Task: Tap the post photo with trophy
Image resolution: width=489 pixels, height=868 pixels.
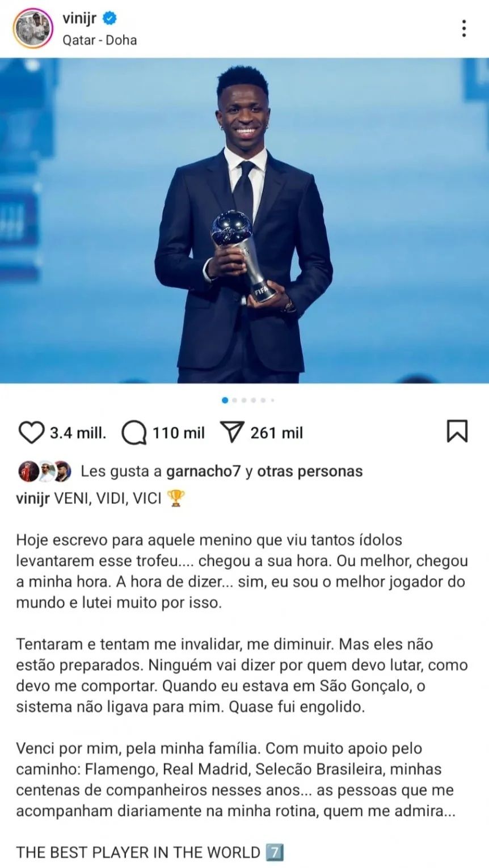Action: pyautogui.click(x=244, y=221)
